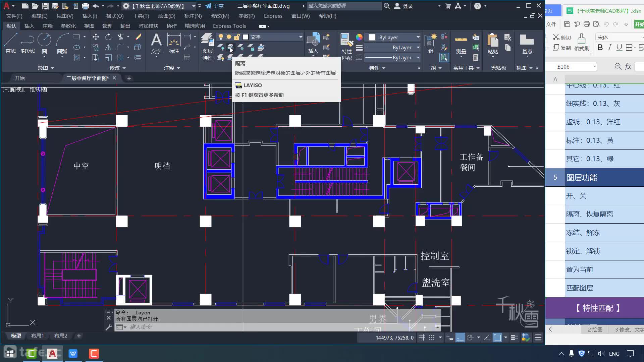Open the font dropdown 宋体 in spreadsheet
644x362 pixels.
pyautogui.click(x=619, y=37)
